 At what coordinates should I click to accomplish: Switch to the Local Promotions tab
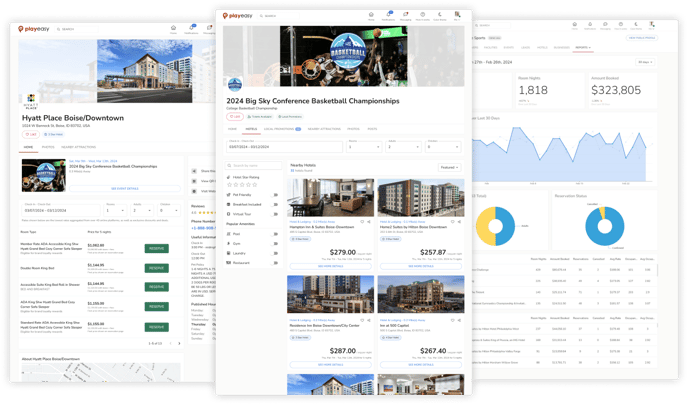coord(282,129)
